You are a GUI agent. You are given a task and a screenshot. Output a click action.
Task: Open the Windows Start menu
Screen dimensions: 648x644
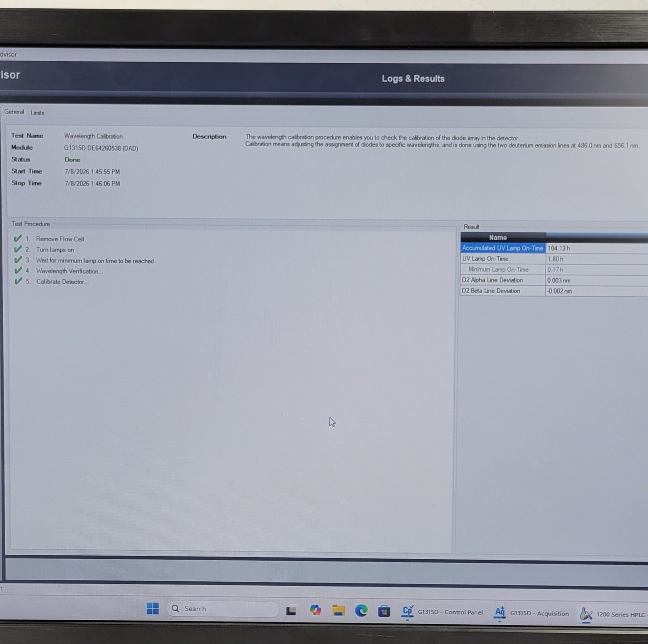(152, 609)
